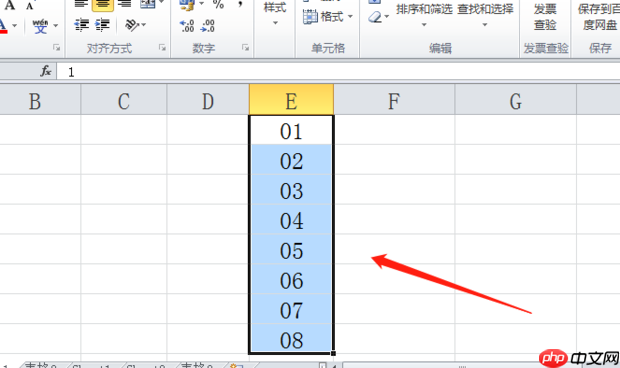Expand the wén phonetic options dropdown
The height and width of the screenshot is (368, 620).
click(55, 26)
